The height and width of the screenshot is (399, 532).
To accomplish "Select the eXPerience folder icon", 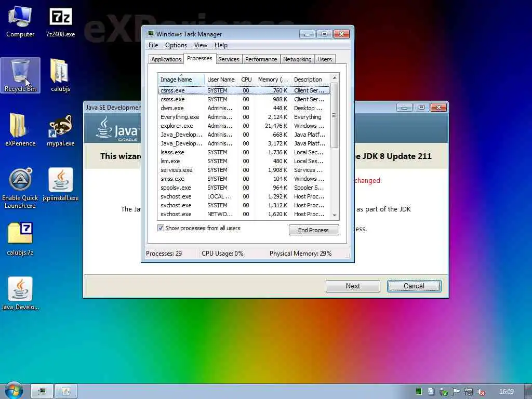I will pyautogui.click(x=20, y=130).
